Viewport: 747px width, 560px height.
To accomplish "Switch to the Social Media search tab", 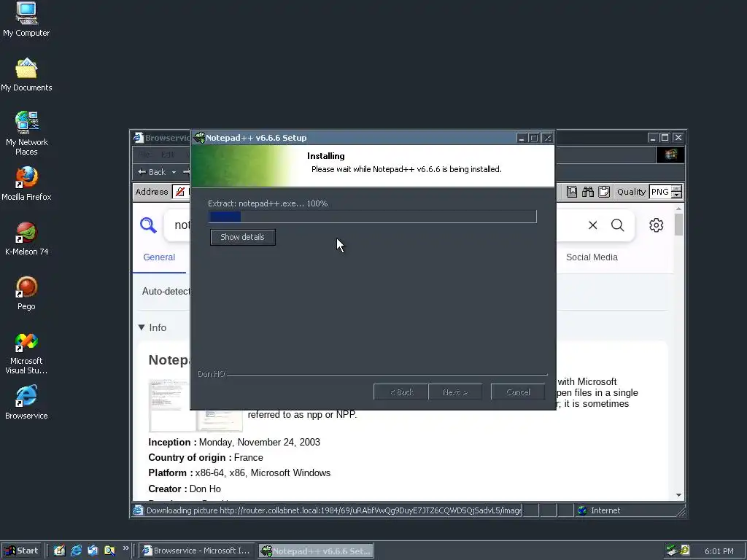I will pyautogui.click(x=592, y=257).
